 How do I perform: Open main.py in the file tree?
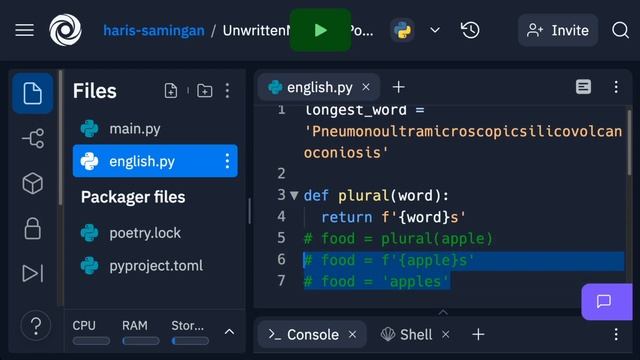click(x=155, y=129)
